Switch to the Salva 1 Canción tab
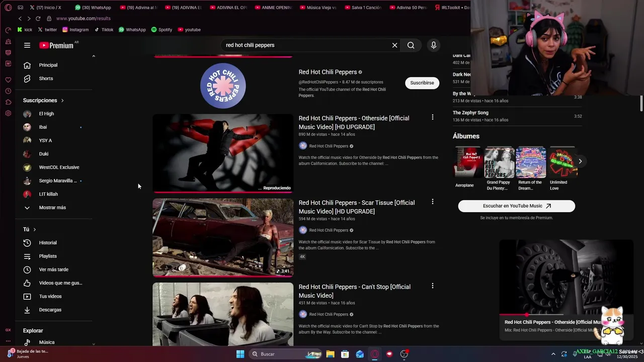644x362 pixels. point(363,8)
